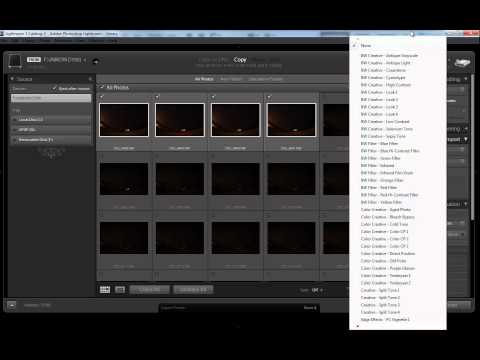Click the destination hard drive icon
Image resolution: width=480 pixels, height=360 pixels.
[462, 62]
